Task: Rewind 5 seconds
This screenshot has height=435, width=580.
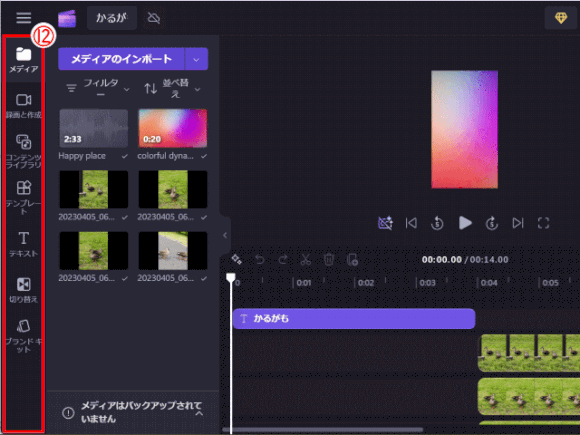Action: [437, 223]
